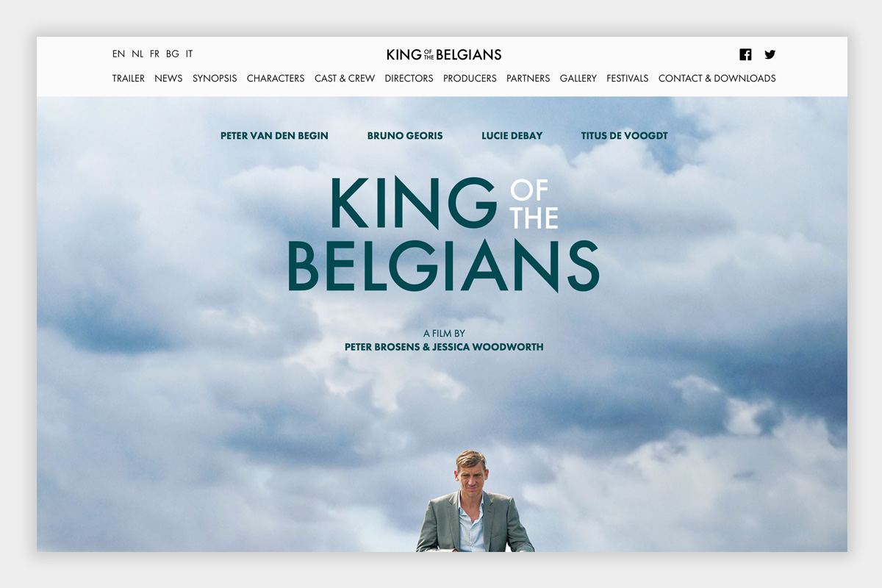The width and height of the screenshot is (882, 588).
Task: View the Characters section
Action: point(276,78)
